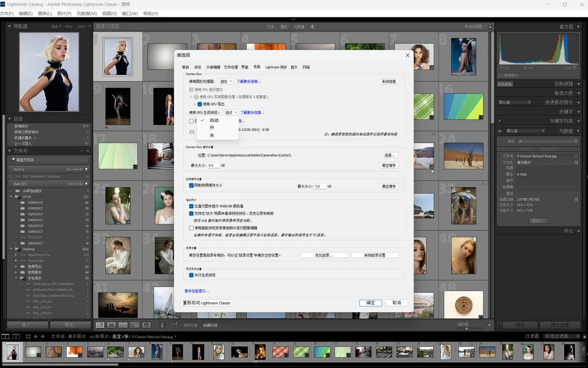Click GPU performance gauge icon in dialog
588x368 pixels.
click(x=192, y=133)
